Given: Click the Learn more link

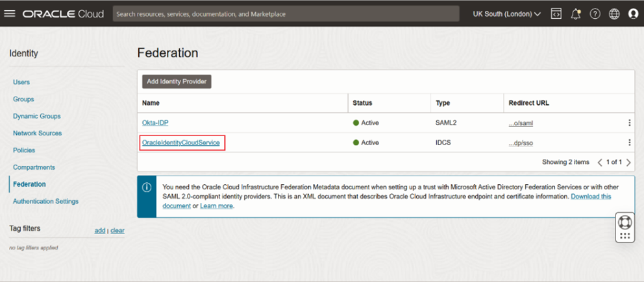Looking at the screenshot, I should point(216,206).
